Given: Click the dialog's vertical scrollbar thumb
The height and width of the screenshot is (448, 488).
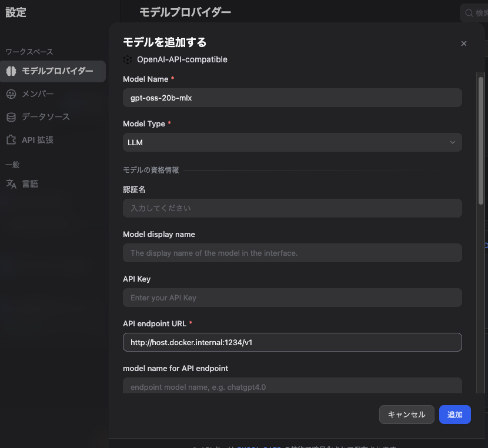Looking at the screenshot, I should pyautogui.click(x=481, y=141).
